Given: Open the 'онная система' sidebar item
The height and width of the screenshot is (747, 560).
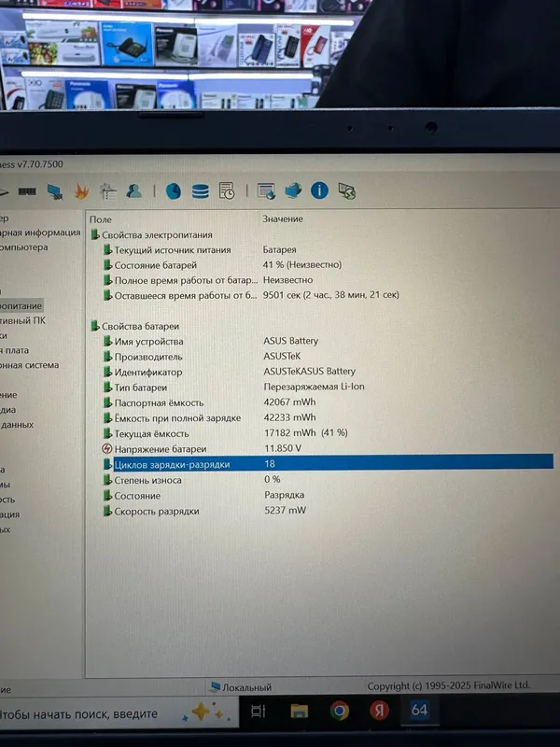Looking at the screenshot, I should [x=30, y=365].
